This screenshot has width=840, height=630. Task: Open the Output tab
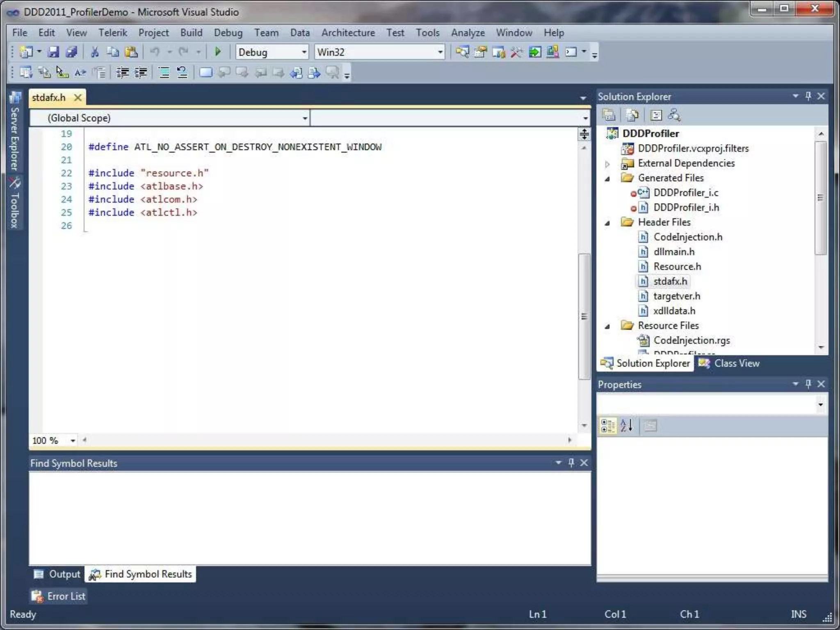click(x=57, y=574)
